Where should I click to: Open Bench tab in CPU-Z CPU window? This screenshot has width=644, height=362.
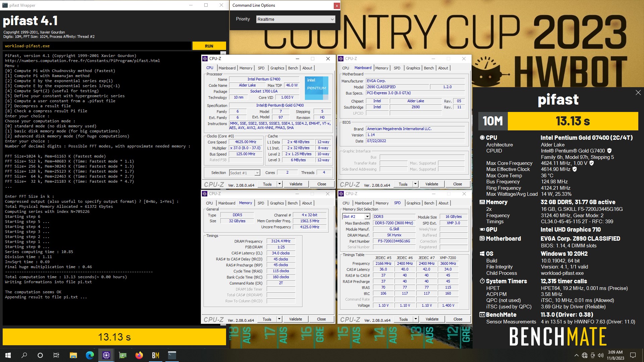[293, 68]
